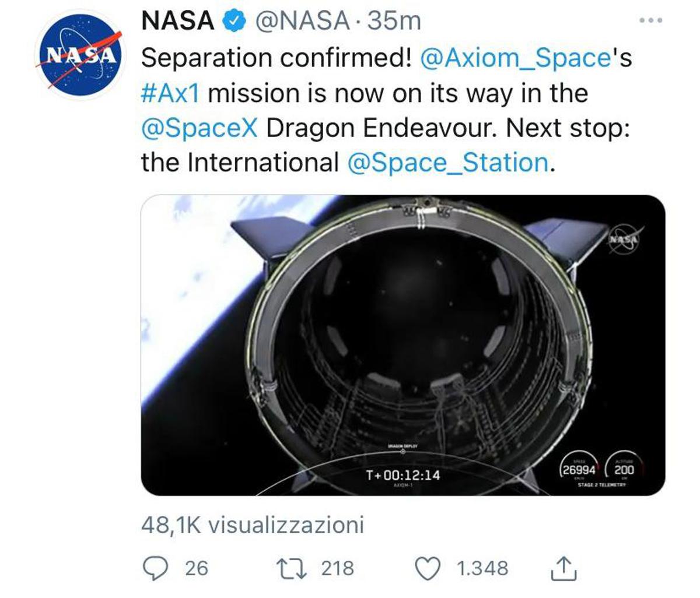The image size is (700, 598).
Task: Open the NASA profile avatar
Action: point(80,55)
